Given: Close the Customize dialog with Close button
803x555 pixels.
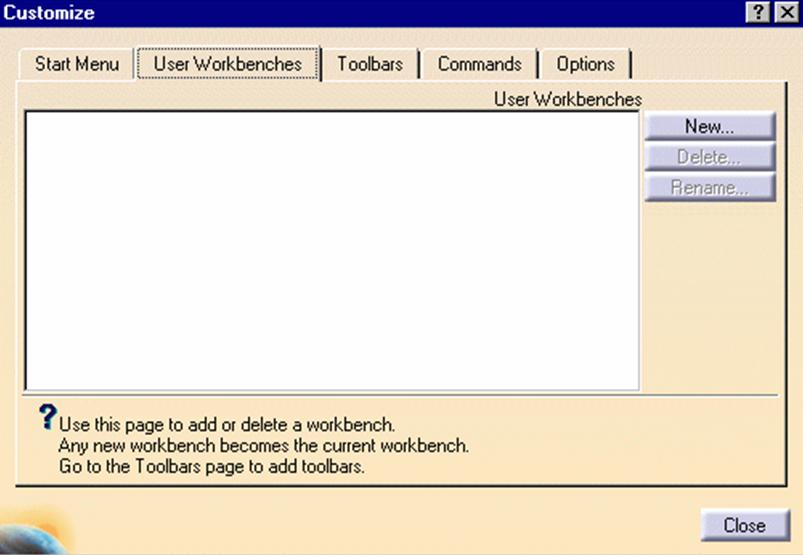Looking at the screenshot, I should (x=745, y=525).
